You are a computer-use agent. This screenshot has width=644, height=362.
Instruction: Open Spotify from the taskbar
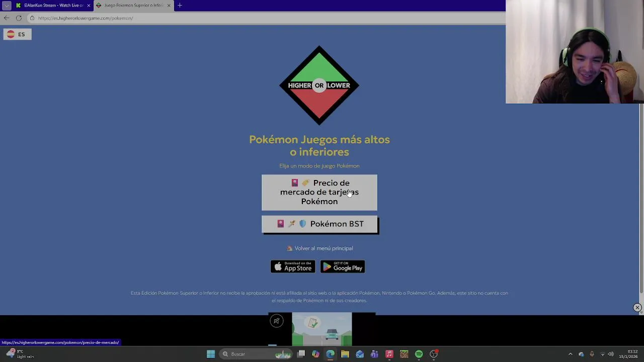click(419, 354)
